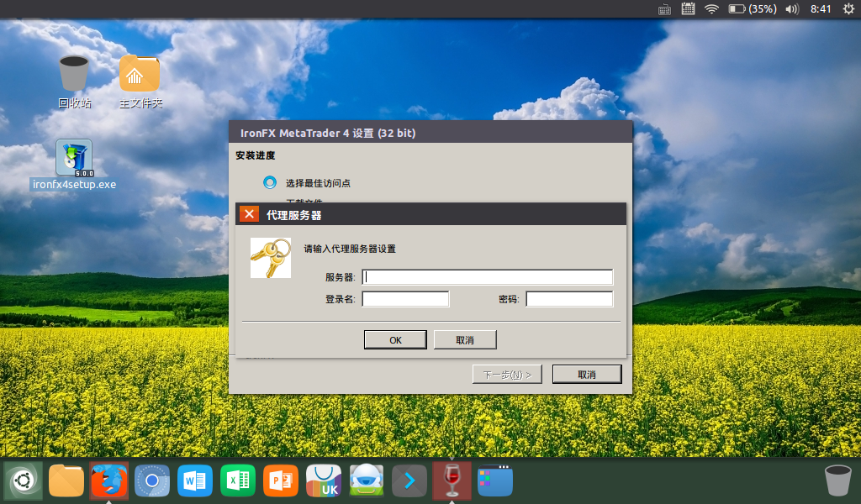Open the terminal arrow app in the dock
The image size is (861, 504).
tap(409, 481)
